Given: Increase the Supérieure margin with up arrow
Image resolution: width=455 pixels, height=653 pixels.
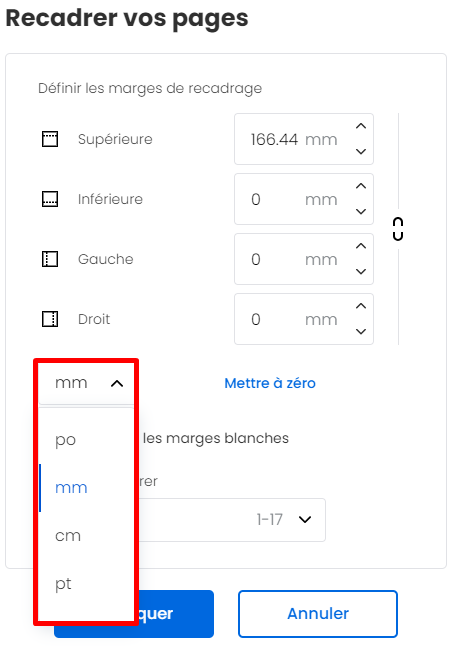Looking at the screenshot, I should (x=361, y=126).
